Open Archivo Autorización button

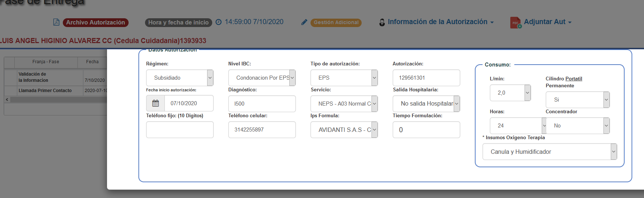tap(95, 22)
